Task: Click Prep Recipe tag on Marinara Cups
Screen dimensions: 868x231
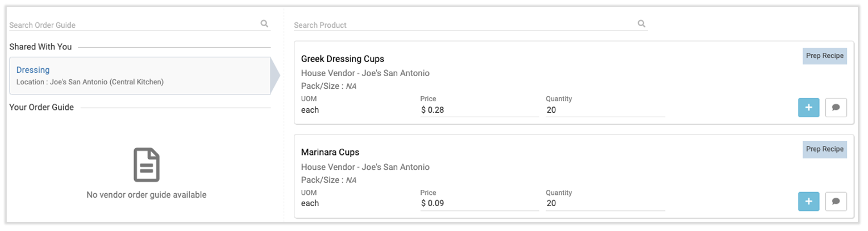Action: coord(825,149)
